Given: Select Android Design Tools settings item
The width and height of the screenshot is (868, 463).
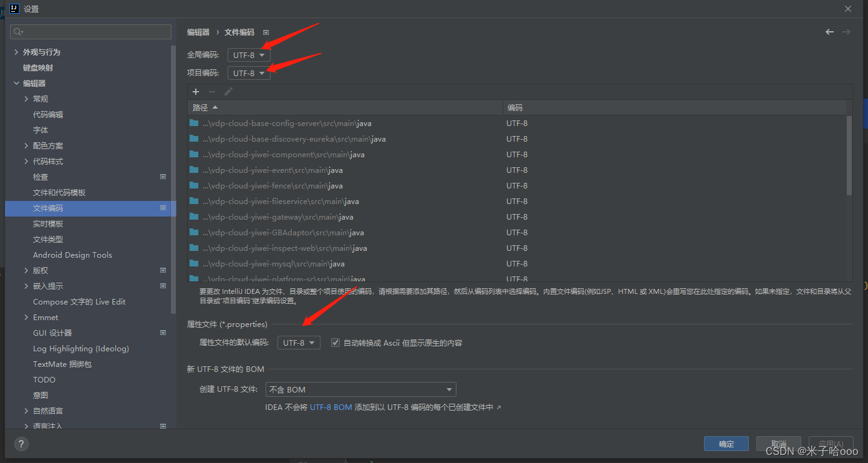Looking at the screenshot, I should tap(72, 255).
